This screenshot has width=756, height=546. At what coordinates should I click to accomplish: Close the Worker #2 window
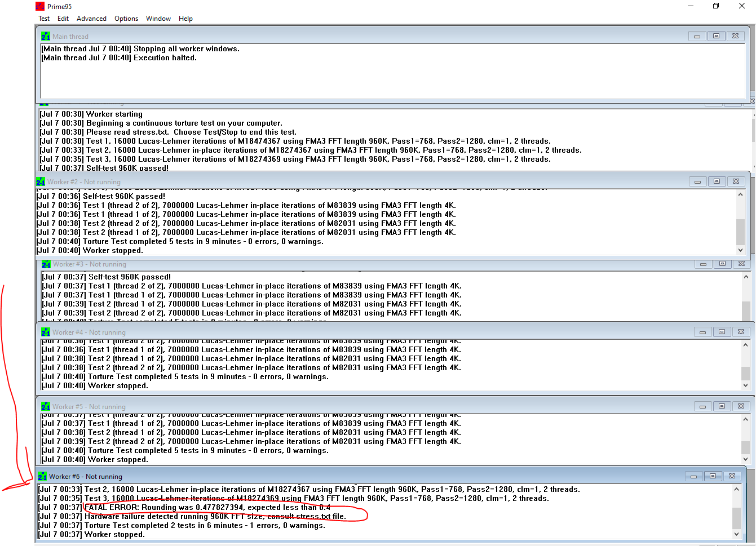coord(736,181)
